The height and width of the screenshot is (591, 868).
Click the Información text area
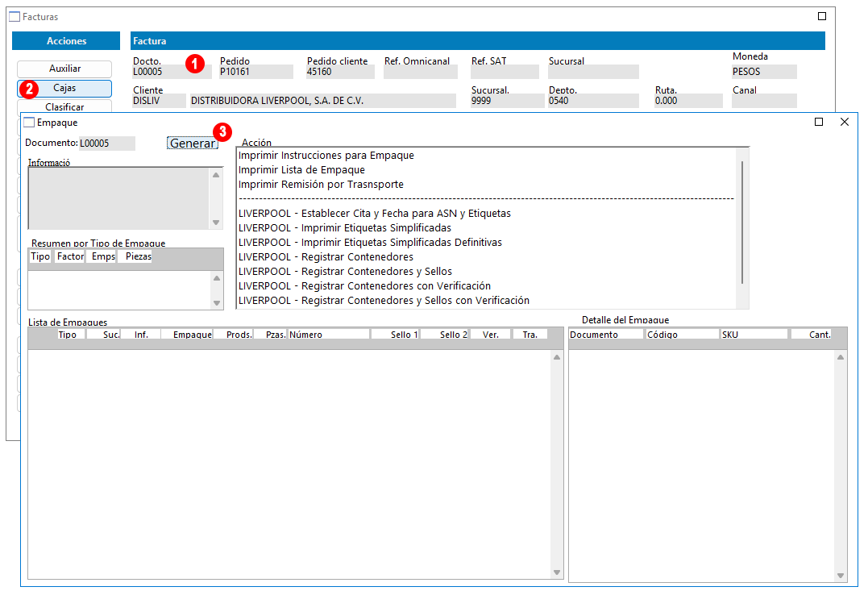[119, 198]
